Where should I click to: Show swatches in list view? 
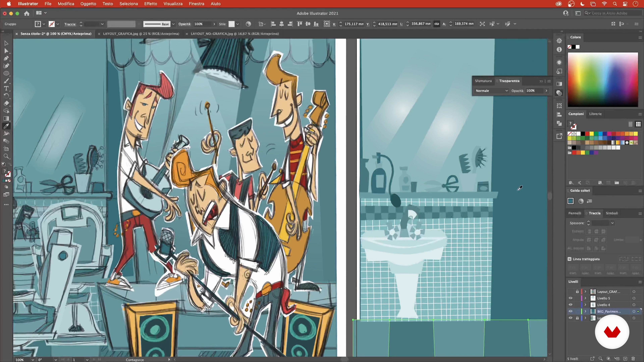[631, 124]
